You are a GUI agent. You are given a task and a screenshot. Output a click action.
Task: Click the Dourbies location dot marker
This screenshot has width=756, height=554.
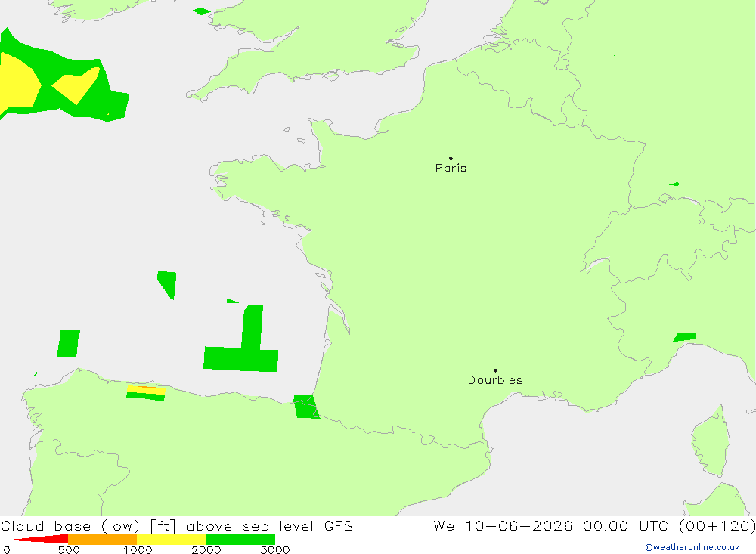point(495,370)
